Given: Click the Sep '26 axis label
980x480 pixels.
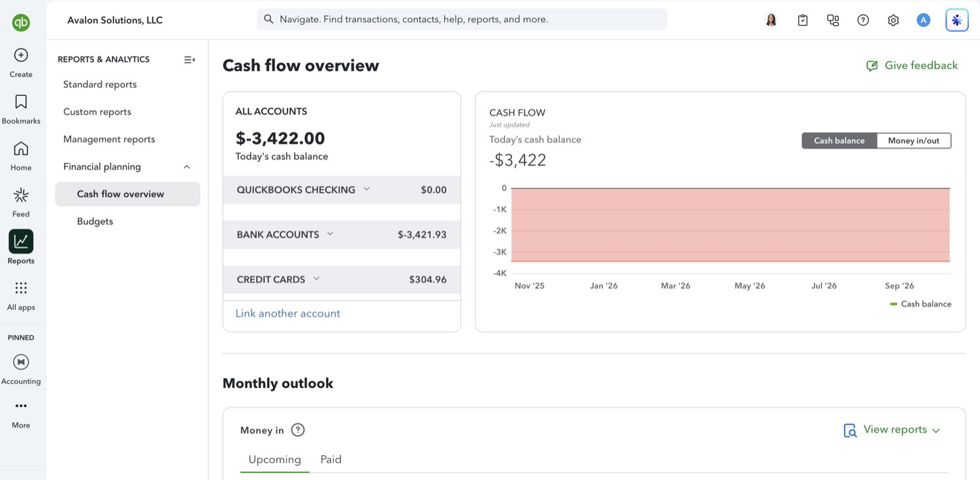Looking at the screenshot, I should point(900,286).
